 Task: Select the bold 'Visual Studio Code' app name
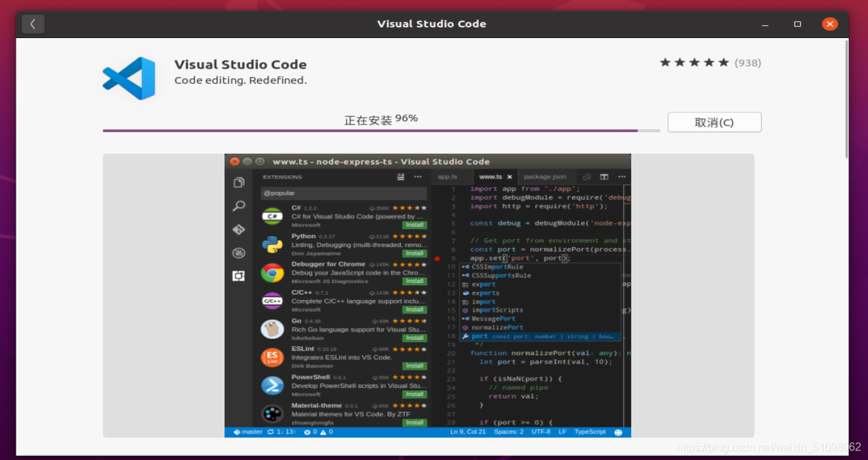tap(240, 65)
